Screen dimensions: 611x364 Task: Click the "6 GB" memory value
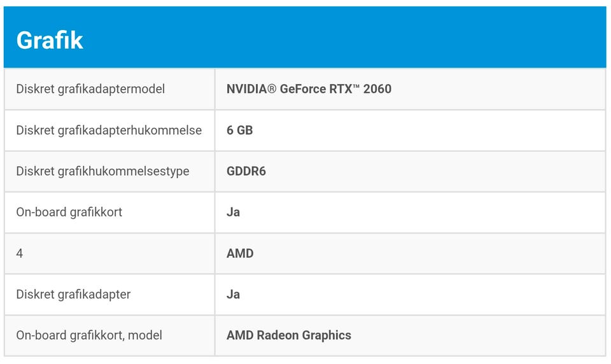pyautogui.click(x=240, y=130)
